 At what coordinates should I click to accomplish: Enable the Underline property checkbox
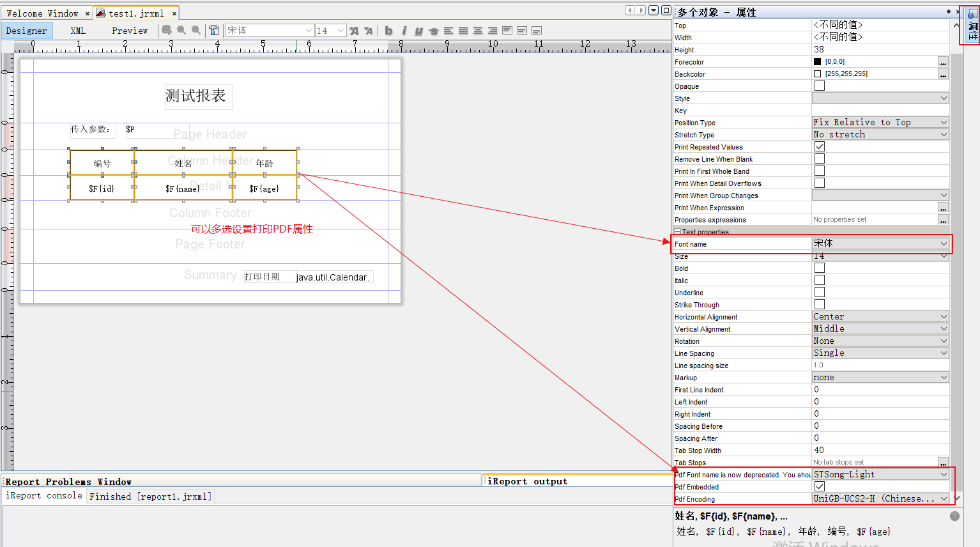pos(820,292)
